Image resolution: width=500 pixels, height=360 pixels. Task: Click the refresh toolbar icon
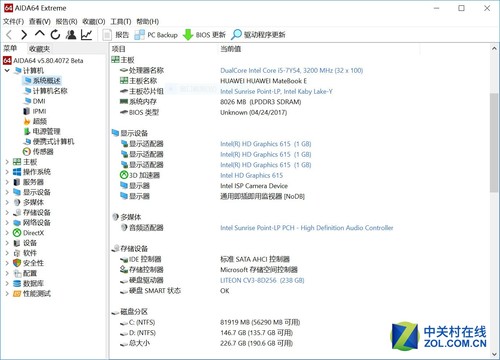(55, 34)
